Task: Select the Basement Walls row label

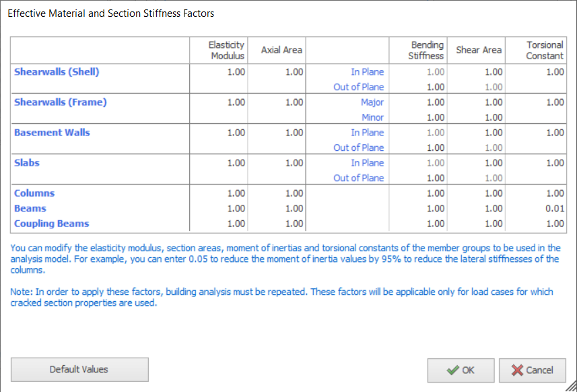Action: (x=52, y=133)
